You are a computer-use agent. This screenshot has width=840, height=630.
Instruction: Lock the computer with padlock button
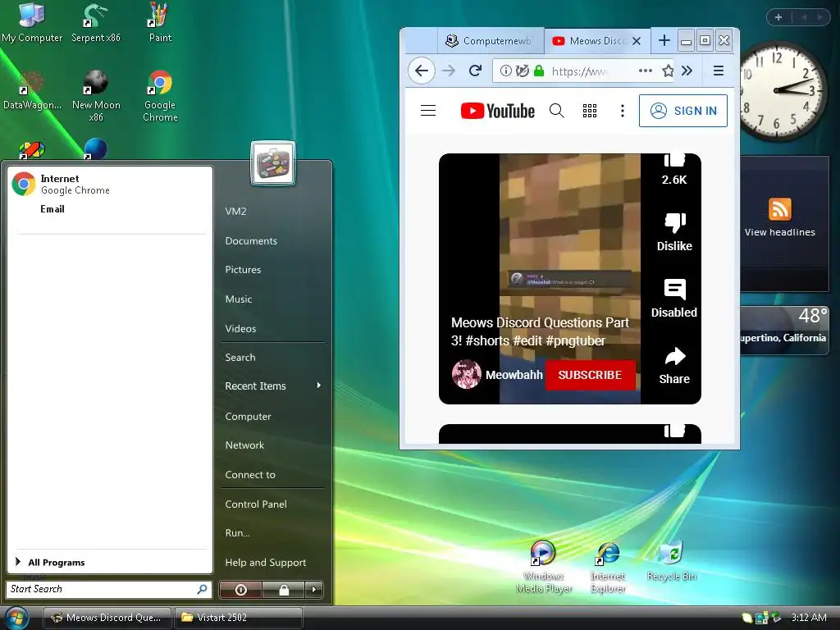[284, 590]
